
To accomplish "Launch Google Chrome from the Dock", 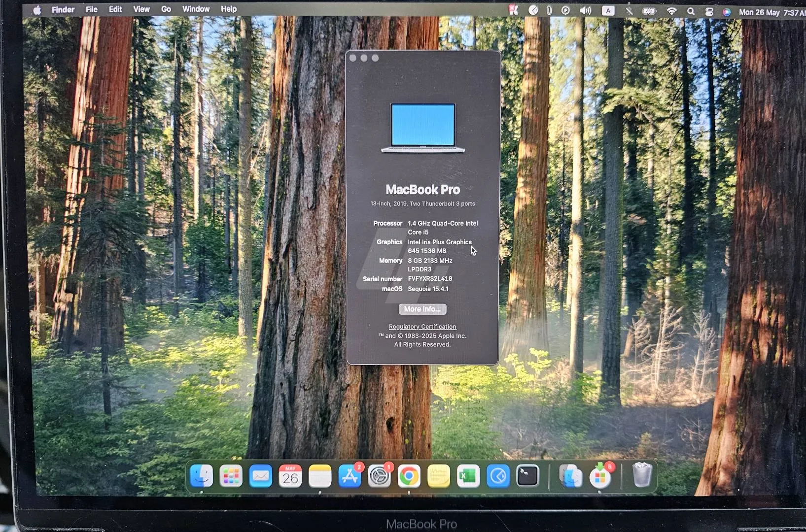I will [409, 476].
